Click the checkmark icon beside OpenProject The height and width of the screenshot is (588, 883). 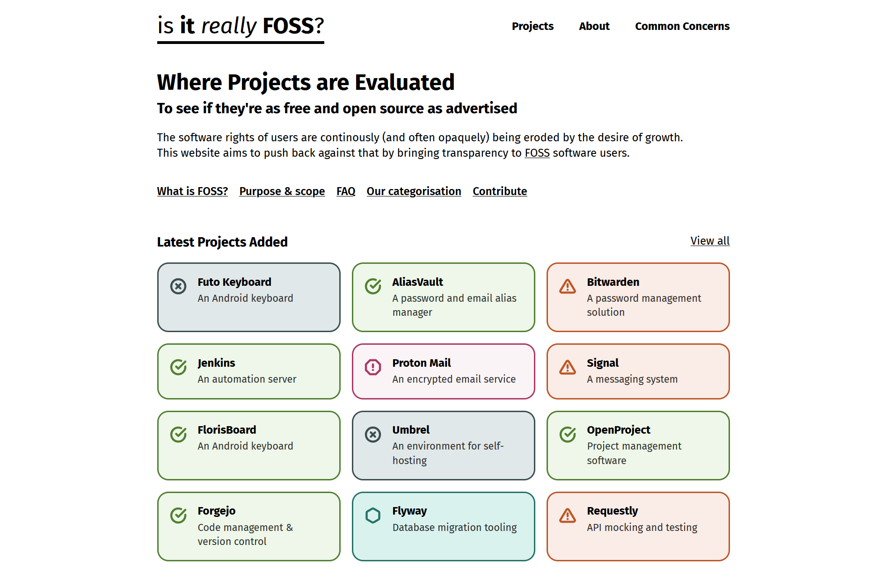coord(568,434)
